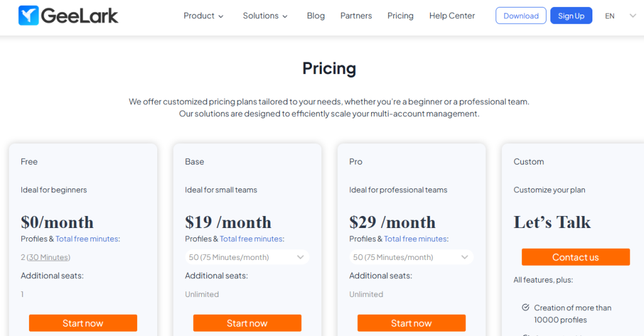Open the Partners page
Viewport: 644px width, 336px height.
pyautogui.click(x=356, y=16)
